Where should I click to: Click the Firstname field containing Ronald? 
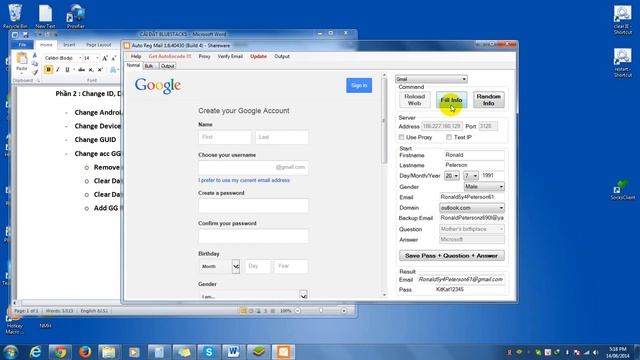point(474,155)
